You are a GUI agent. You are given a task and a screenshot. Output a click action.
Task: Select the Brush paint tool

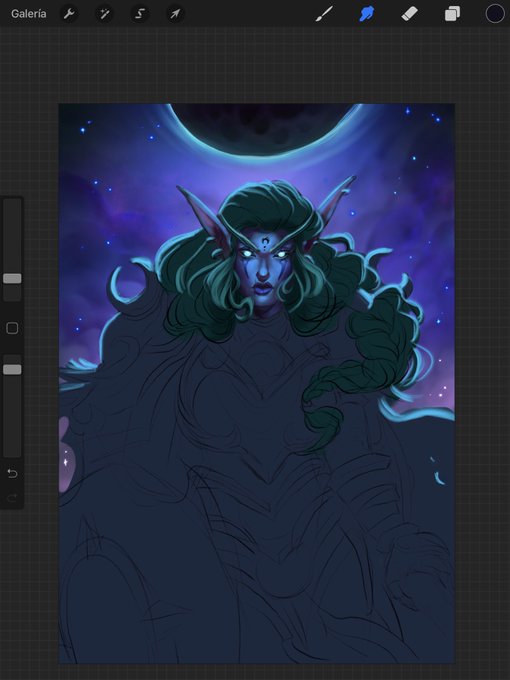(x=324, y=14)
